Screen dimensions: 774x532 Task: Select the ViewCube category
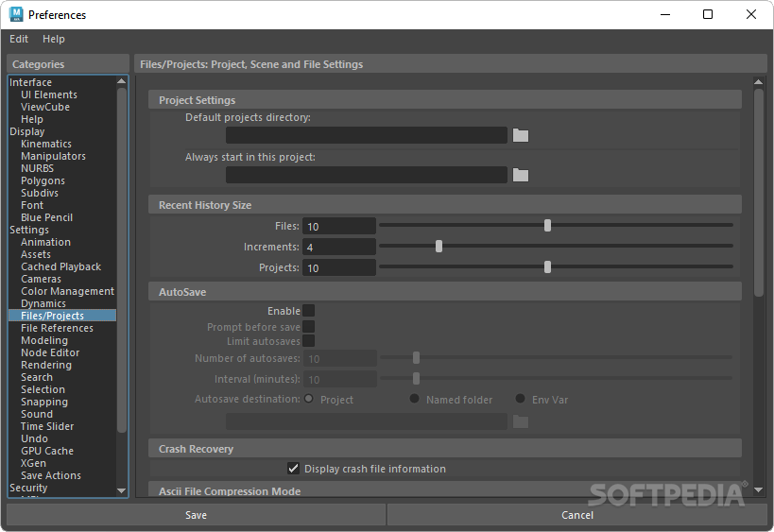[x=45, y=107]
